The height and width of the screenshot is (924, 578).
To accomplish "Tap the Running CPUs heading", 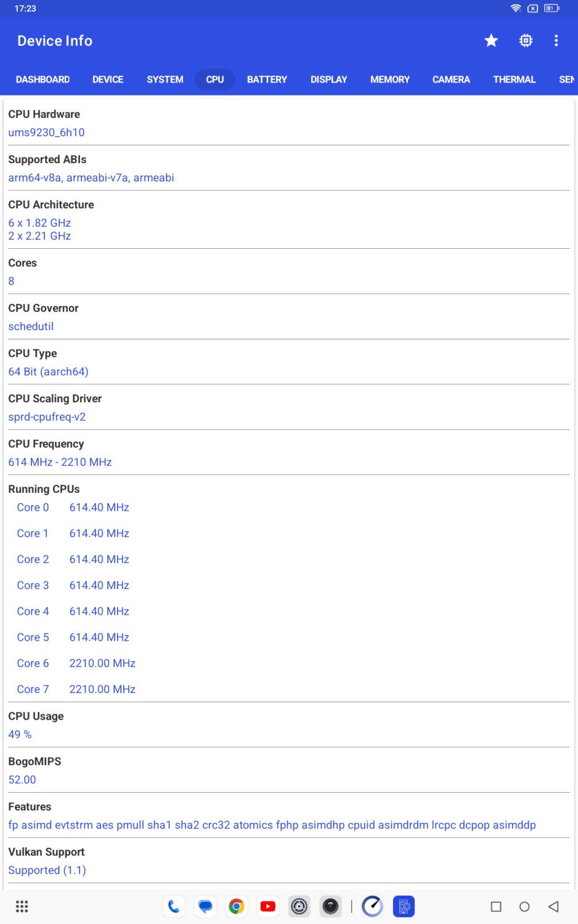I will point(44,489).
